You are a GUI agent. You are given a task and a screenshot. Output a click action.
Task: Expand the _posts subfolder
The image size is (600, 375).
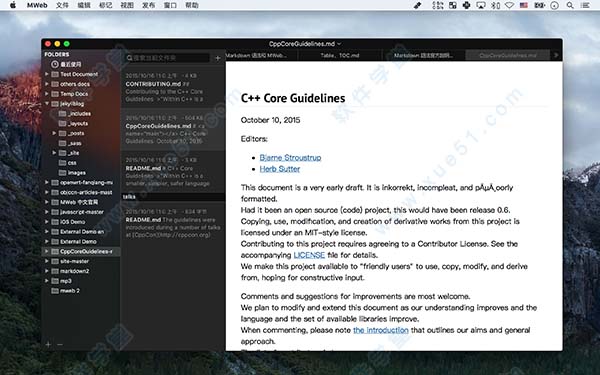(x=54, y=133)
